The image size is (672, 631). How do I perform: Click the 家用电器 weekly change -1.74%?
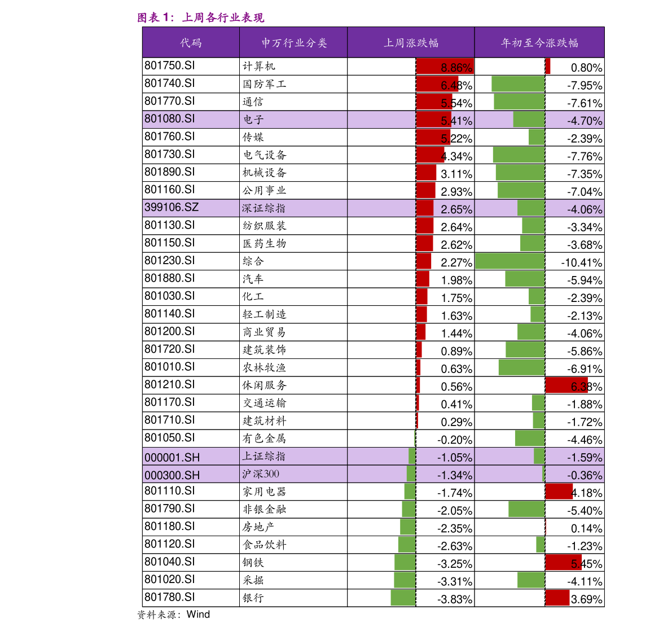(455, 493)
